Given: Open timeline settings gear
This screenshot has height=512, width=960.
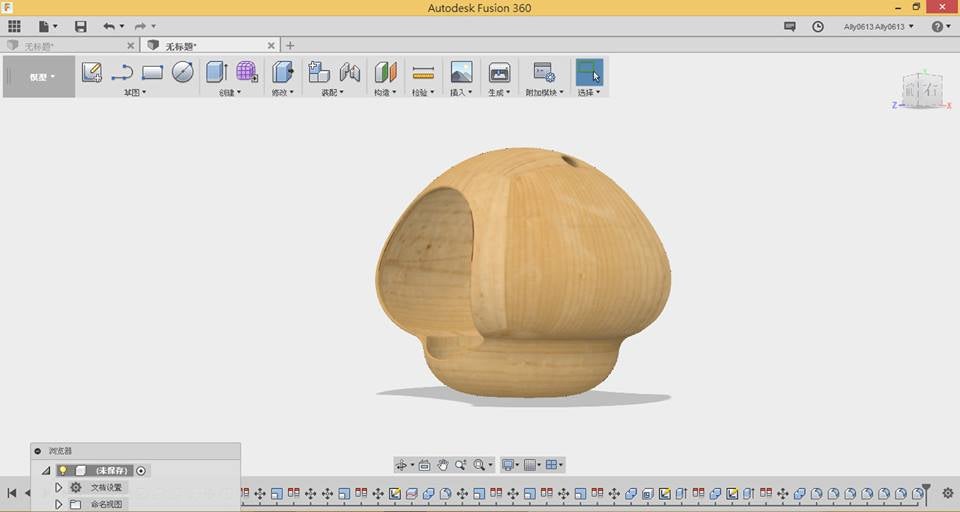Looking at the screenshot, I should pos(948,492).
